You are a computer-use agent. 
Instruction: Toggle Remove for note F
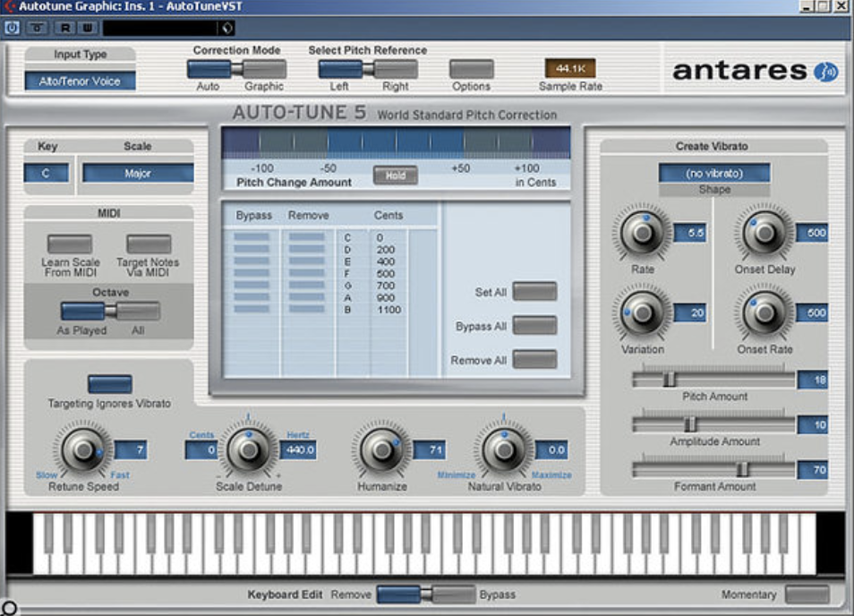coord(307,273)
